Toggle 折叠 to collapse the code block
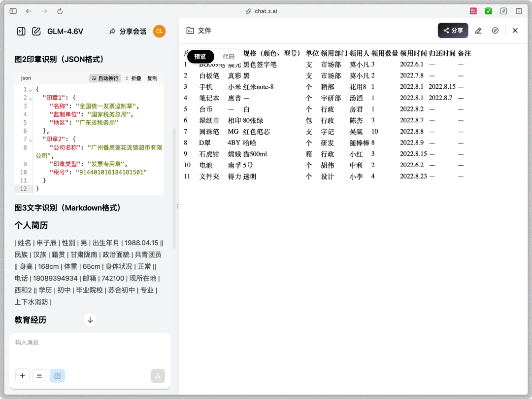The width and height of the screenshot is (532, 399). click(x=133, y=78)
